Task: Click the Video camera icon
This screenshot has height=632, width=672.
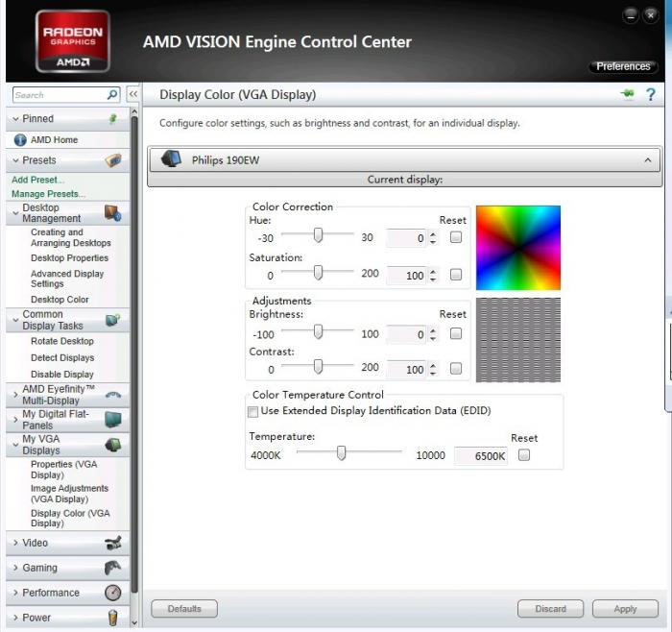Action: click(113, 543)
